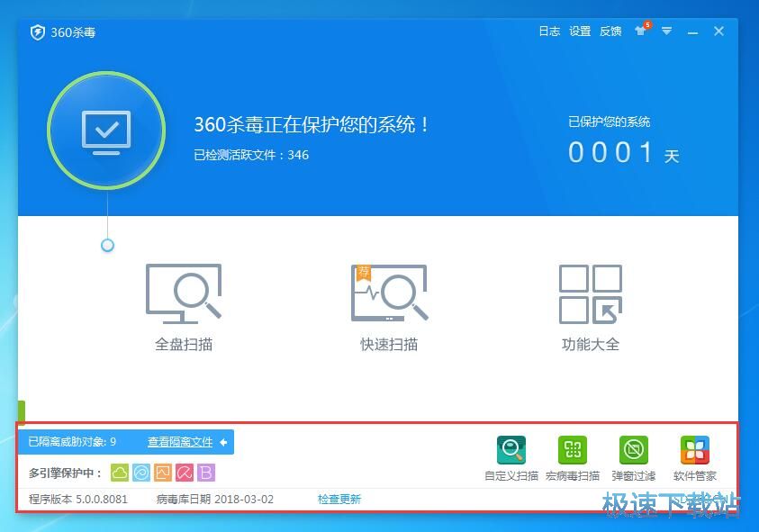759x532 pixels.
Task: Open 弹窗过滤 popup filter
Action: [x=634, y=458]
